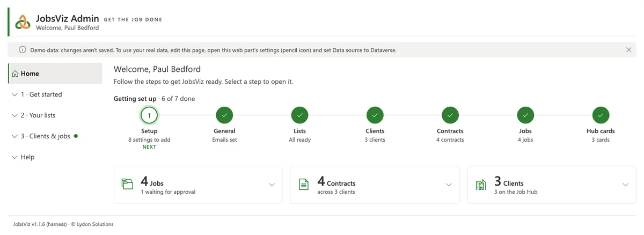Click 'Getting set up · 6 of 7 done' text
Viewport: 644px width, 235px height.
[155, 99]
